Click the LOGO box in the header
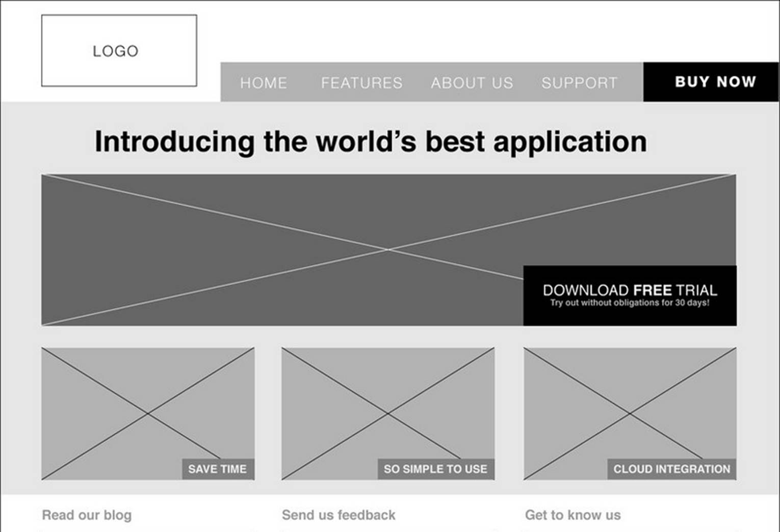This screenshot has height=532, width=780. [x=119, y=50]
